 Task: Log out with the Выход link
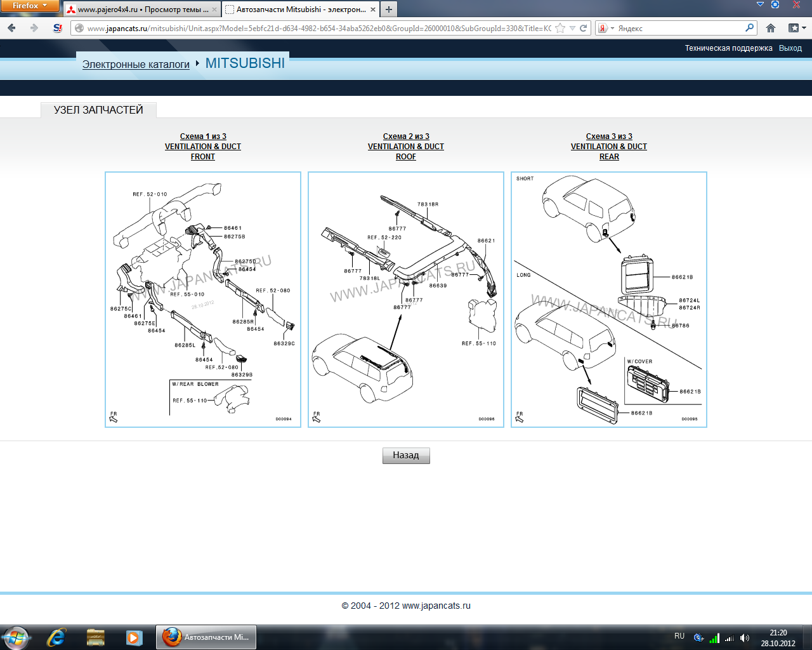[x=790, y=48]
